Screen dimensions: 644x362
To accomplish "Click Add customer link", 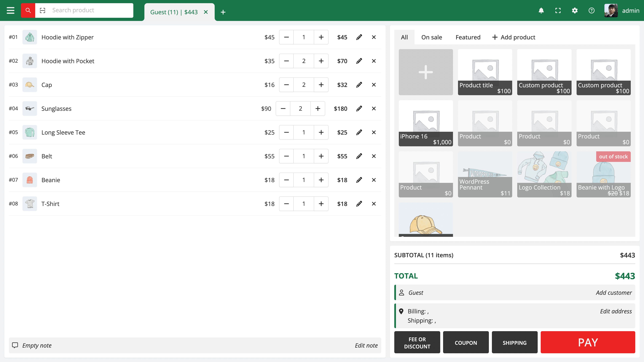I will pyautogui.click(x=613, y=293).
